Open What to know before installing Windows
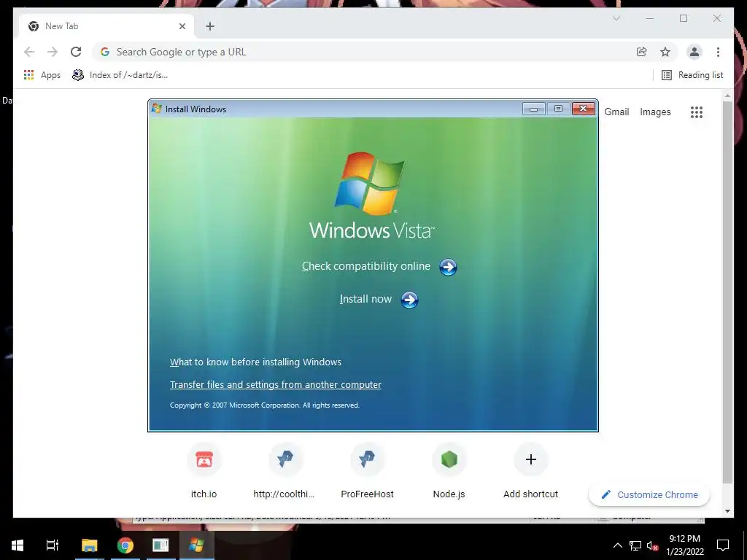Image resolution: width=747 pixels, height=560 pixels. pos(255,362)
